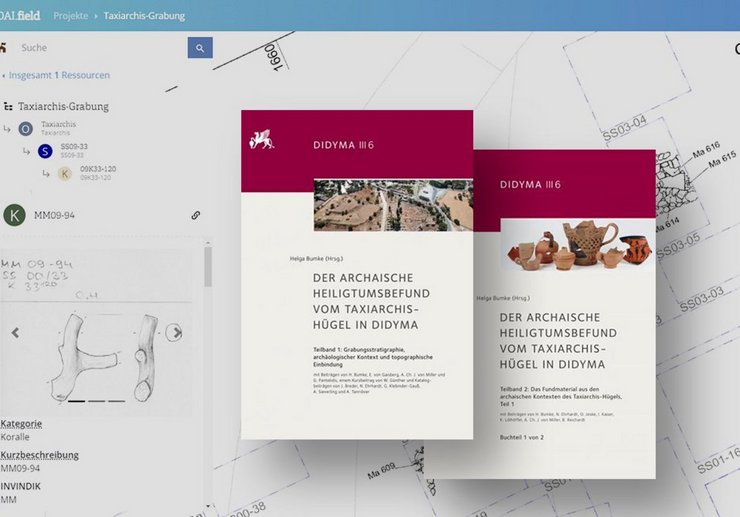Click the green K icon of MM09-94
This screenshot has height=517, width=740.
[15, 215]
